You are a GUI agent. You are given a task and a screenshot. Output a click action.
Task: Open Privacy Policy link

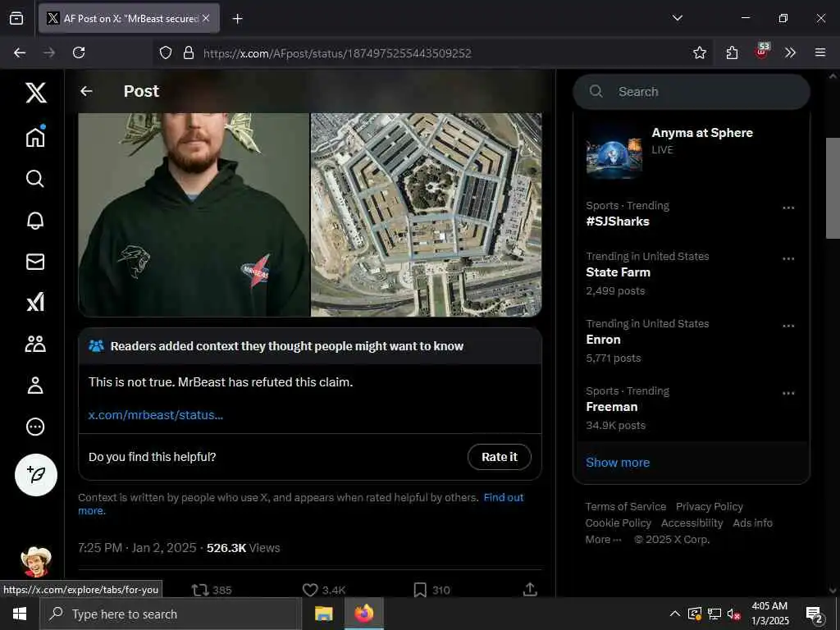point(710,506)
